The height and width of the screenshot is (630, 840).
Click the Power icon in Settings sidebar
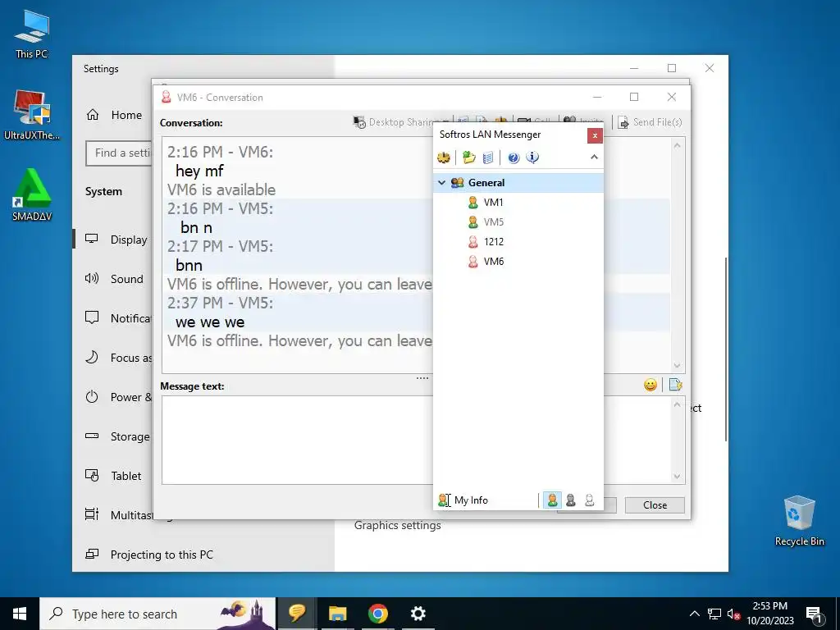point(92,397)
